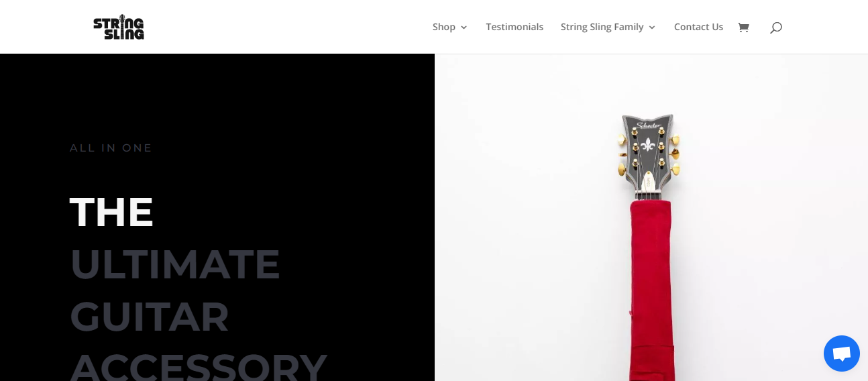Open the search magnifier icon
Image resolution: width=868 pixels, height=381 pixels.
click(776, 28)
